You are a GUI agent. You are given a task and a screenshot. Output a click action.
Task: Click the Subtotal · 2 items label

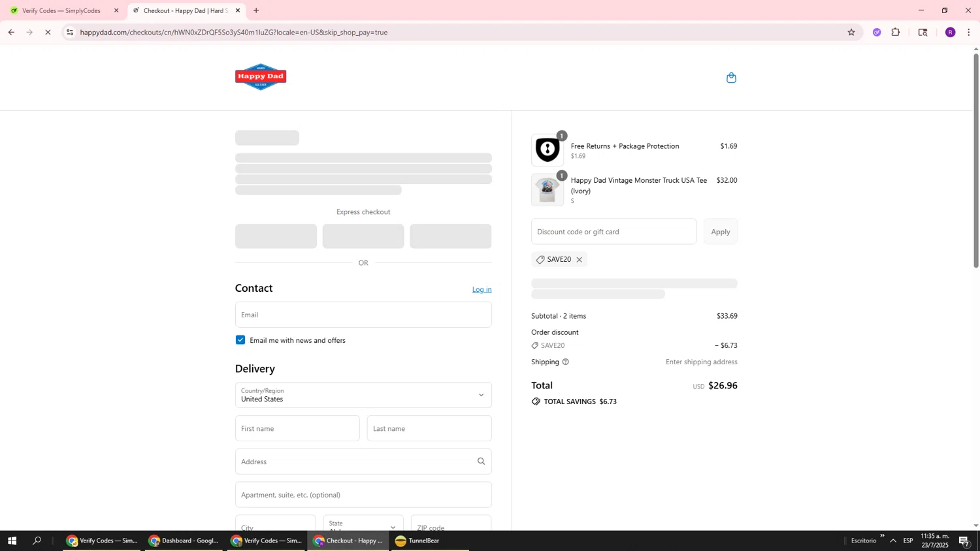point(559,316)
